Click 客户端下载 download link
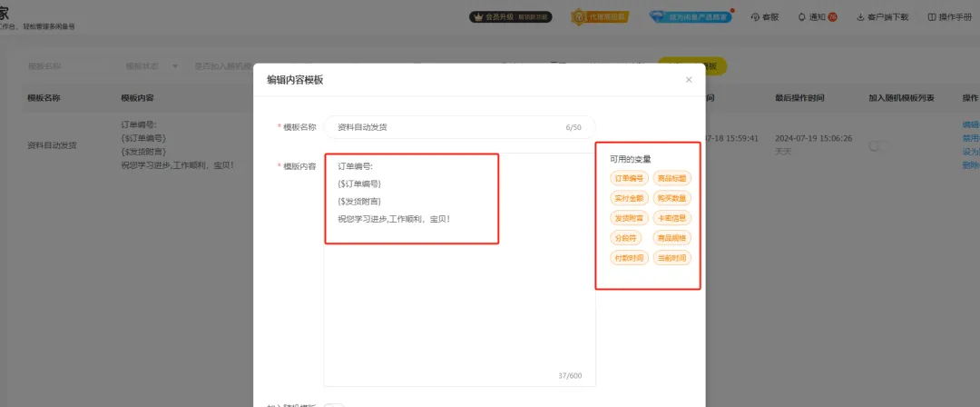 tap(882, 17)
